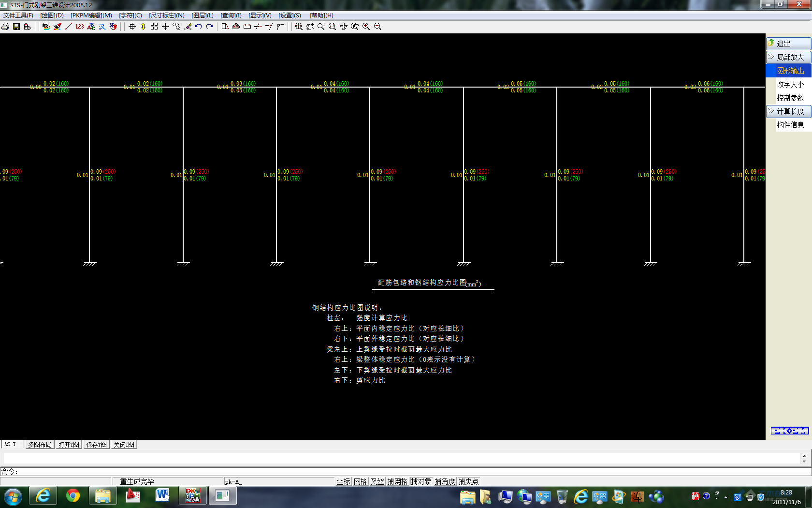
Task: Click the Redo arrow icon
Action: point(210,27)
